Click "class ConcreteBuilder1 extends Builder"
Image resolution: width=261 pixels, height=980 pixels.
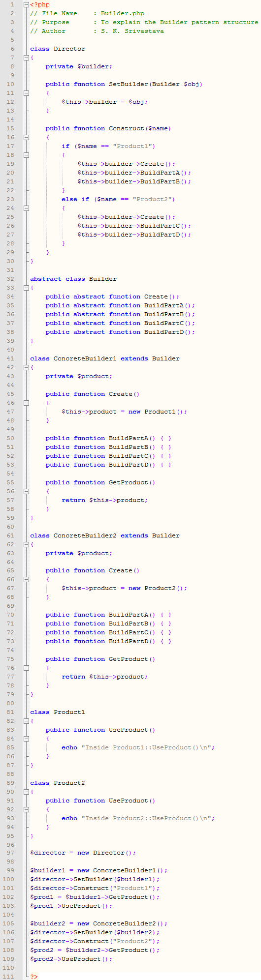[105, 358]
